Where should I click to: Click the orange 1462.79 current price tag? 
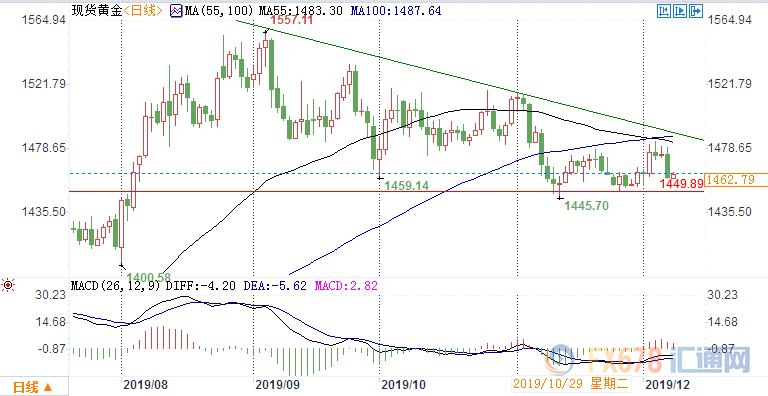(x=736, y=180)
